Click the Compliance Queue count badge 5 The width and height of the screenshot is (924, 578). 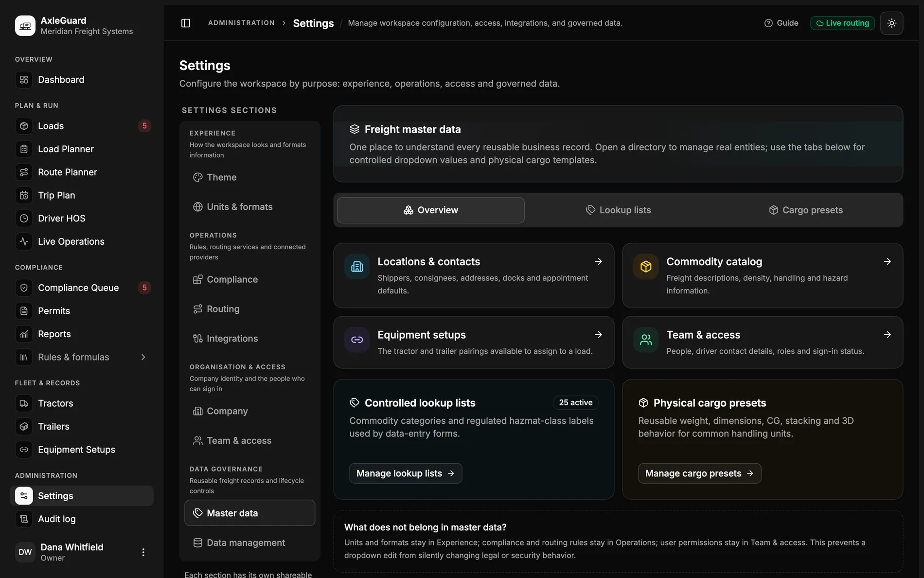[144, 288]
